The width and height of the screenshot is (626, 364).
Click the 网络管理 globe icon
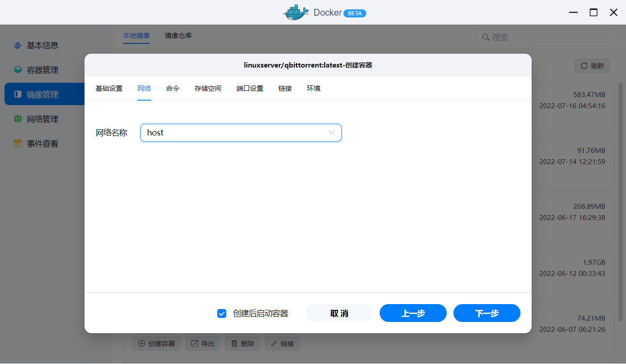point(18,119)
